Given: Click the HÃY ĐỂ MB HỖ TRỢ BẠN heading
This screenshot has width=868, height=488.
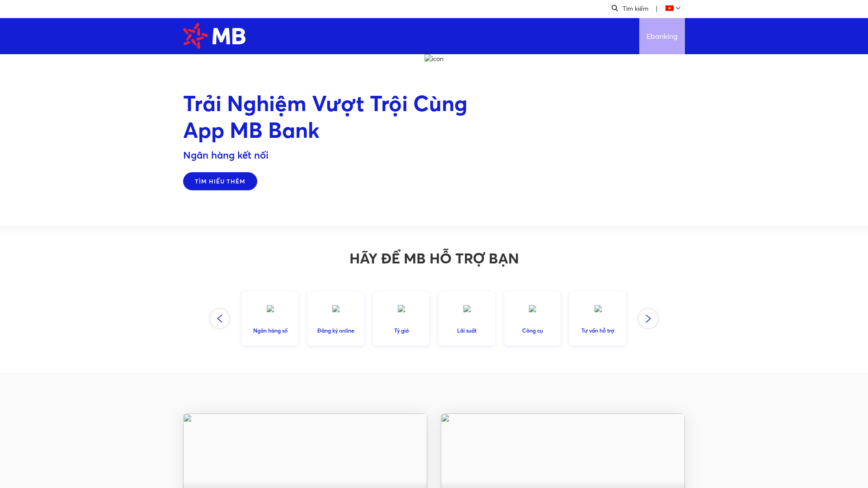Looking at the screenshot, I should 434,258.
